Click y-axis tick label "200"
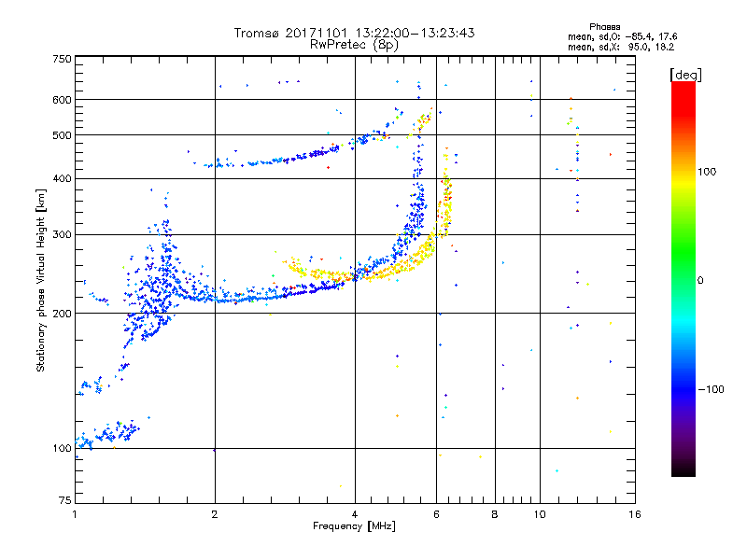The height and width of the screenshot is (560, 747). pos(62,314)
